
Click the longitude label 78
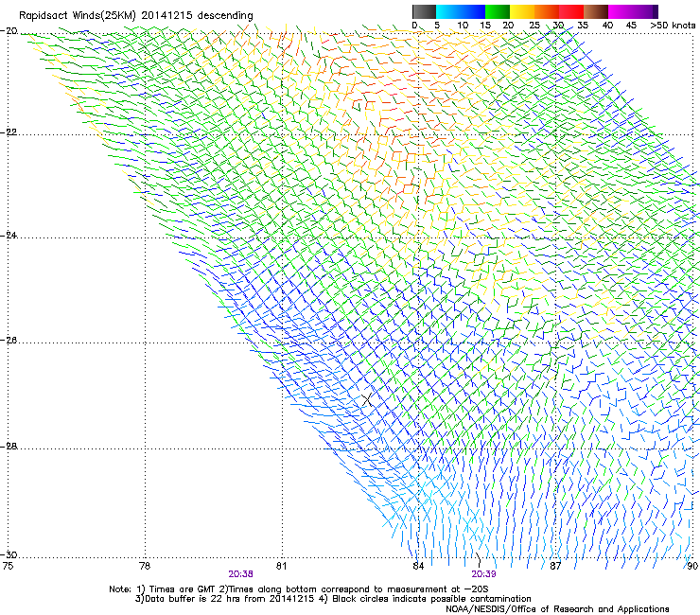[x=145, y=566]
